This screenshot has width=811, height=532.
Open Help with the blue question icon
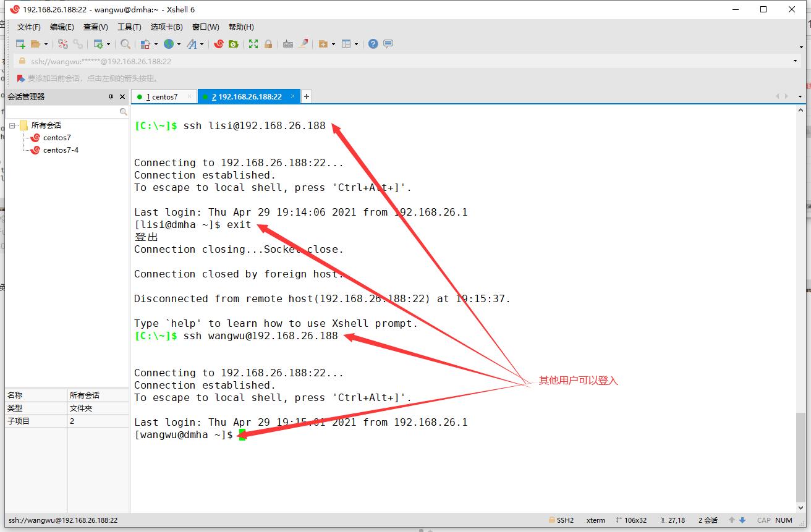click(x=373, y=44)
